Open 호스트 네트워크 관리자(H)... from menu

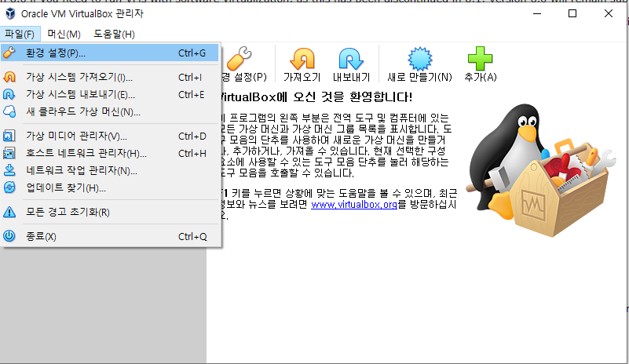coord(109,153)
